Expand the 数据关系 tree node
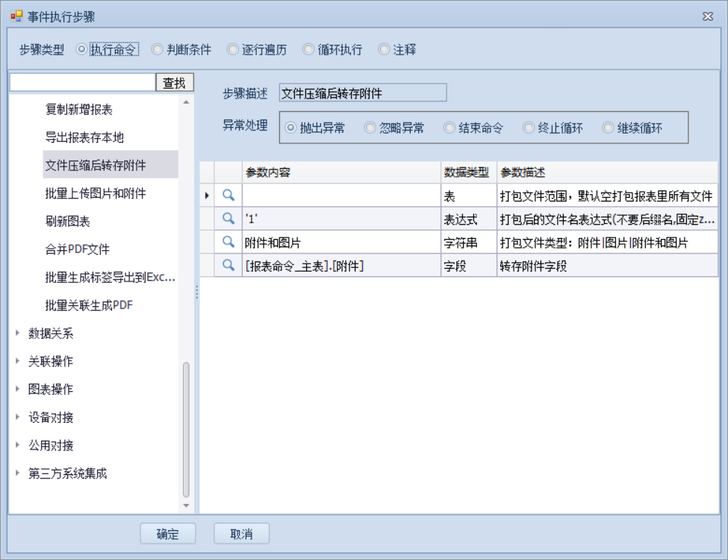 click(18, 333)
